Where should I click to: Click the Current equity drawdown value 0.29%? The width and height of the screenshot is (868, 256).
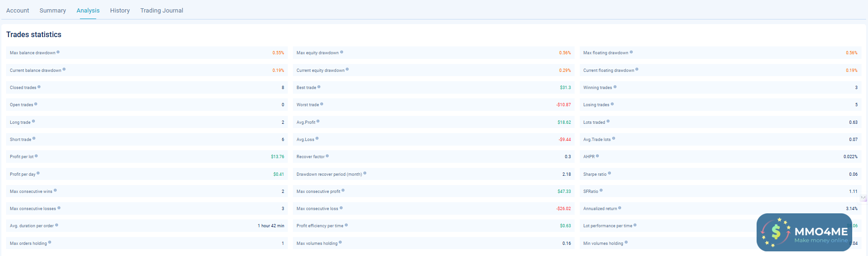(565, 70)
